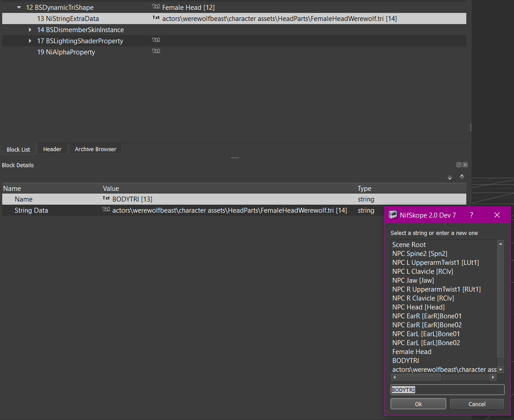
Task: Click Txt icon on BSLightingShaderProperty row
Action: coord(156,40)
